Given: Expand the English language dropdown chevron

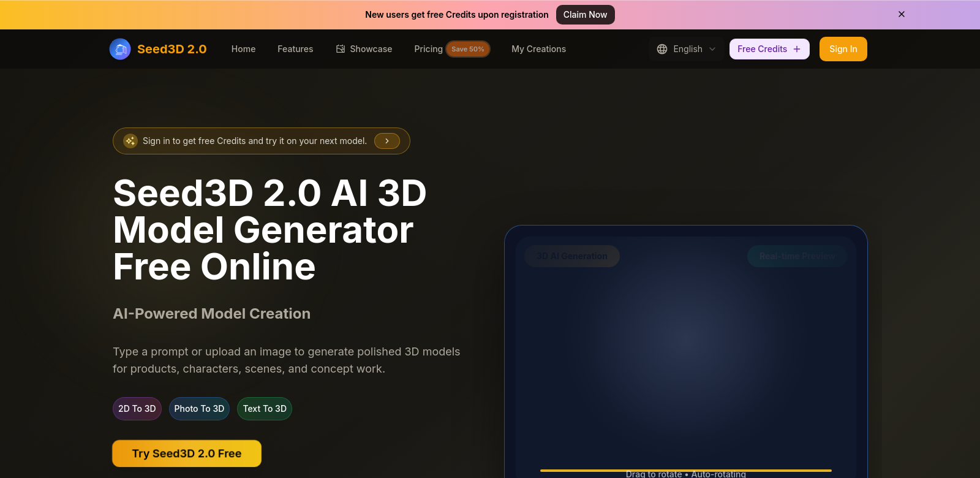Looking at the screenshot, I should pos(712,49).
